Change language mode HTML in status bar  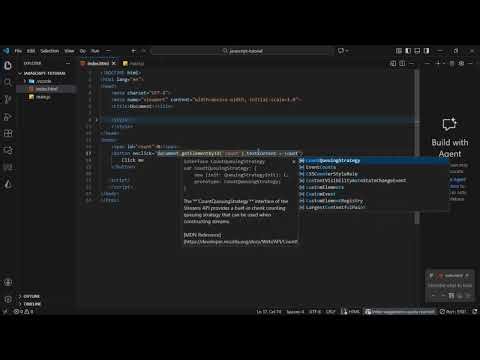click(354, 312)
